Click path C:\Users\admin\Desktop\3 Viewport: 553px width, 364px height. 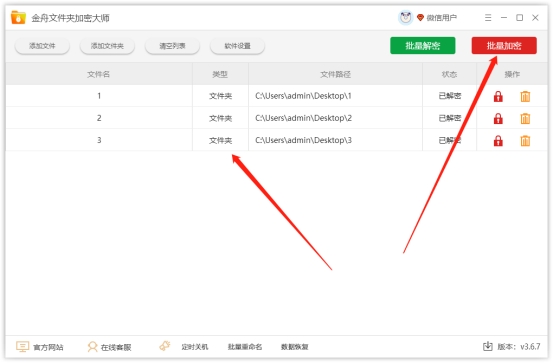pos(303,140)
